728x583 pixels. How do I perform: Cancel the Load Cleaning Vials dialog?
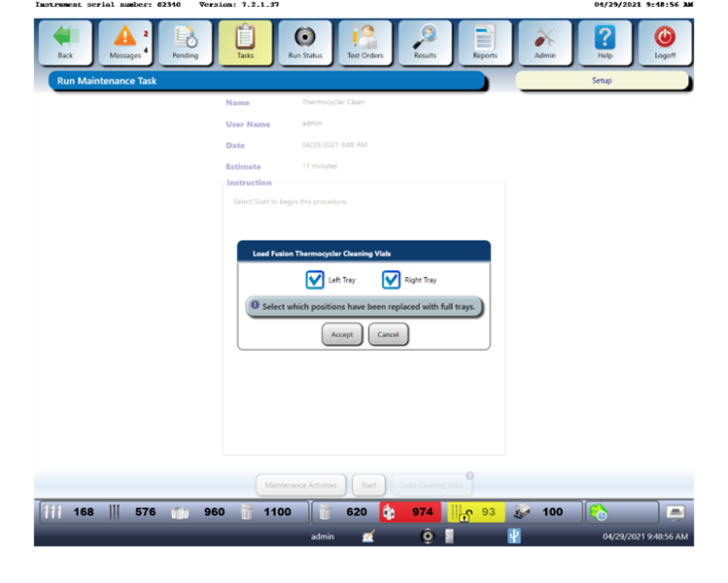(x=388, y=334)
